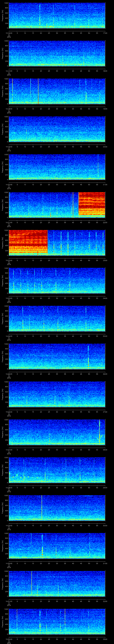Click the 14:30:00 start time label
The height and width of the screenshot is (644, 114).
(9, 563)
